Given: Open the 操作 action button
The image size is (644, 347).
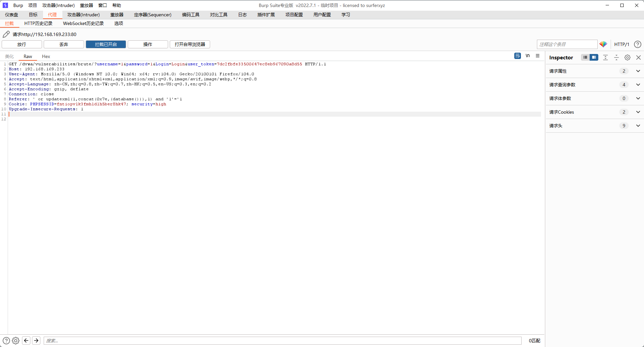Looking at the screenshot, I should pyautogui.click(x=148, y=44).
